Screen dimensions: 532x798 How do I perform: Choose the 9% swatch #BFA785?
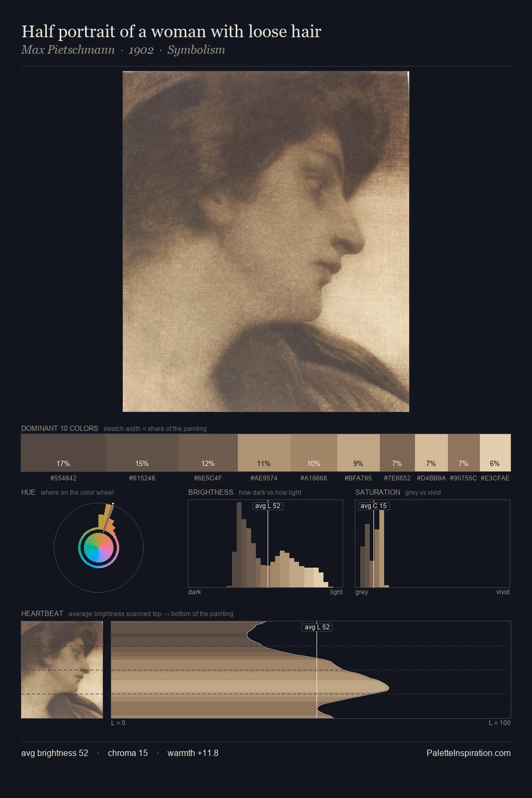coord(359,453)
